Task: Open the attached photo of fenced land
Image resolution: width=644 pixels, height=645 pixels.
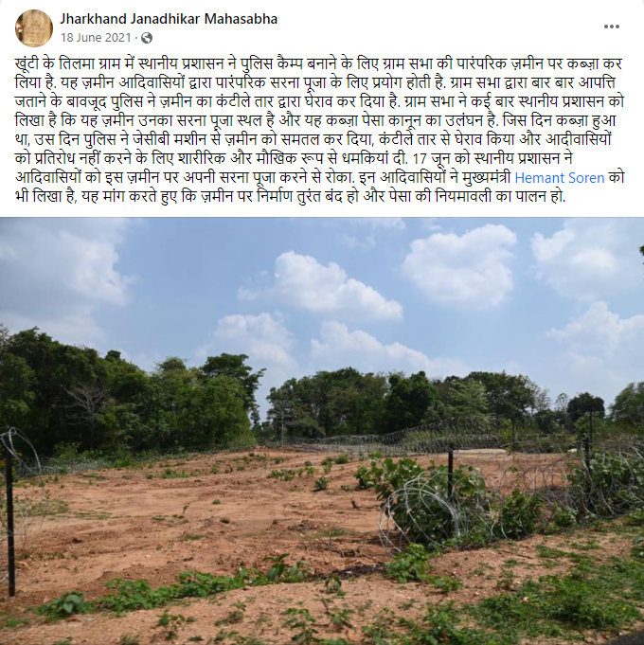Action: [322, 431]
